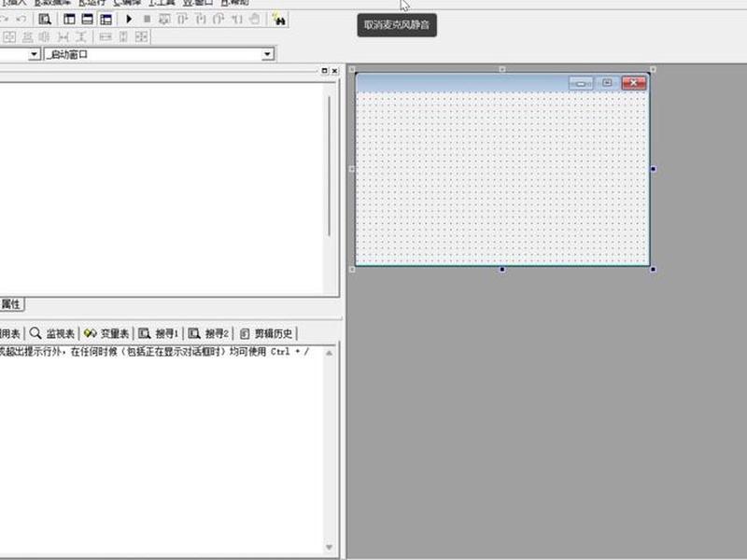Screen dimensions: 747x560
Task: Click the design form's dotted client area
Action: click(502, 179)
